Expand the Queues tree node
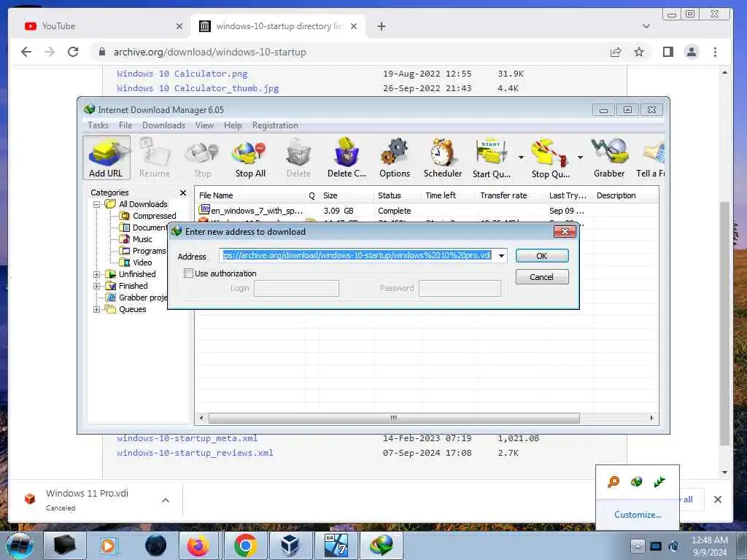 pyautogui.click(x=97, y=309)
